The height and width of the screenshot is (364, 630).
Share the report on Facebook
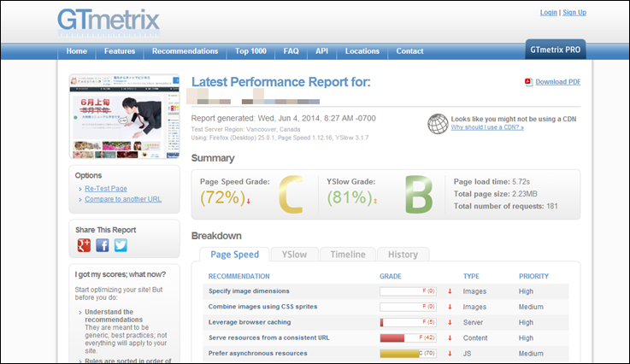tap(103, 245)
